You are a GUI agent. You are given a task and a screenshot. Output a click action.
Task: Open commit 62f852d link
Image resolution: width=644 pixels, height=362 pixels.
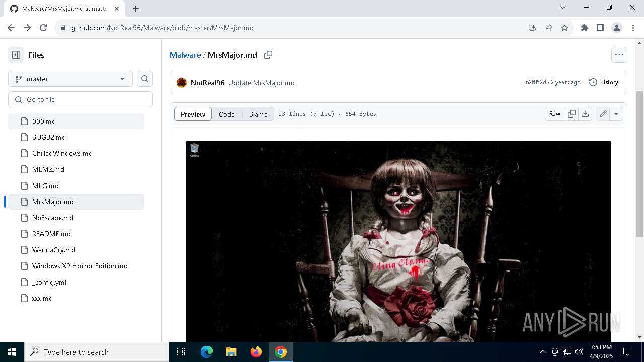coord(536,82)
